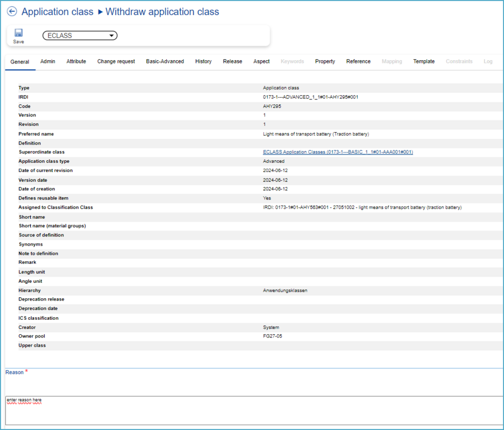Click the back arrow icon
This screenshot has height=430, width=504.
pyautogui.click(x=12, y=12)
